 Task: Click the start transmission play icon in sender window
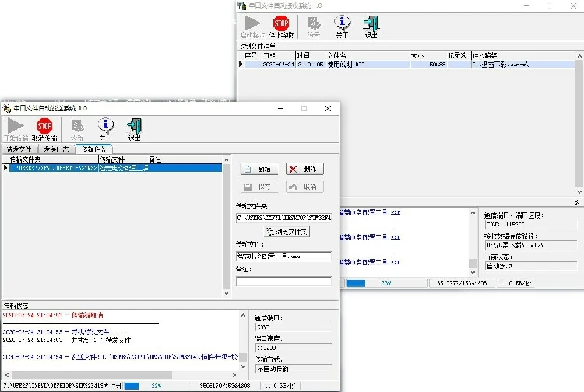(16, 126)
